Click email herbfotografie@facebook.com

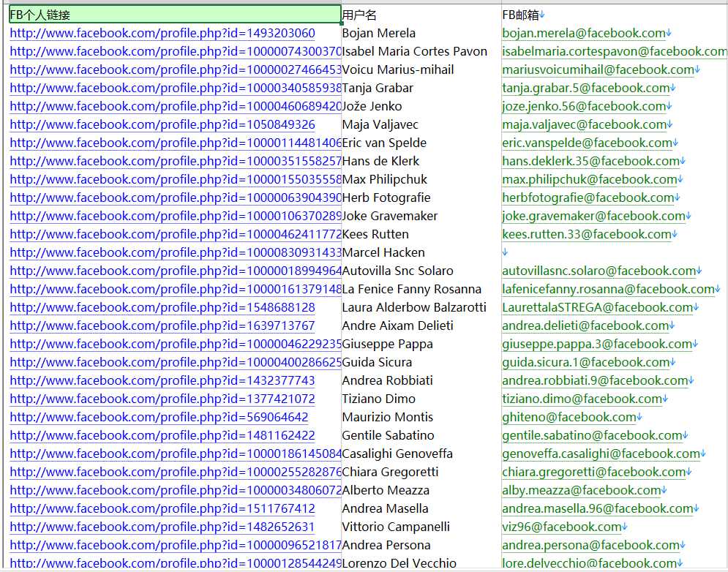(588, 197)
